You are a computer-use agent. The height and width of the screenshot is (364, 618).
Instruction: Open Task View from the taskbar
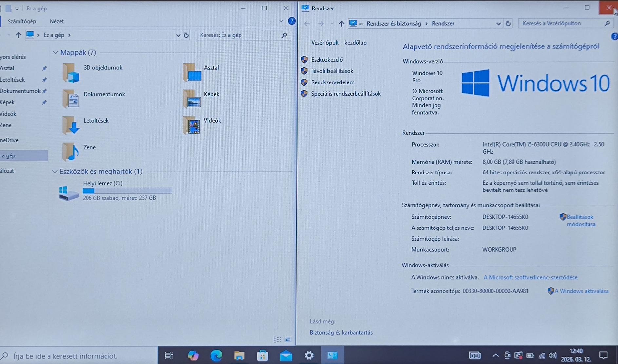point(169,355)
